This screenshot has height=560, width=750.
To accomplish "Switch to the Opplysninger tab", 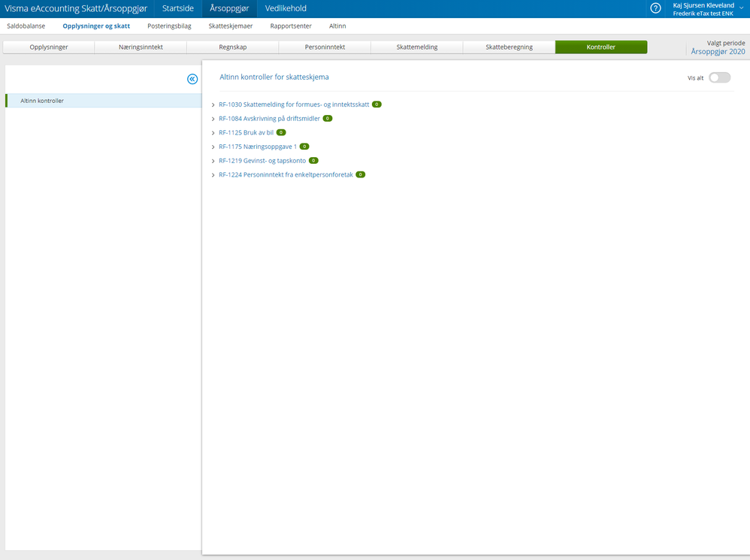I will (x=49, y=47).
